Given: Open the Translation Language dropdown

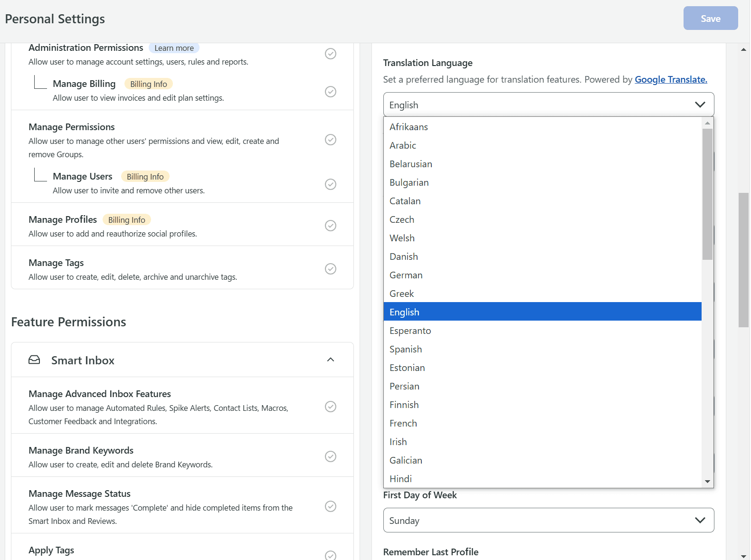Looking at the screenshot, I should pos(548,104).
